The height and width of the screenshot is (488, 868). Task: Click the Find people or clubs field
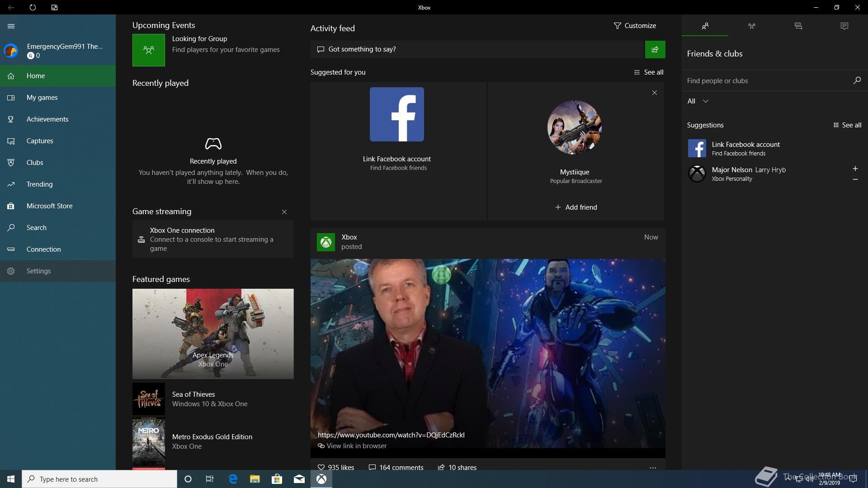pyautogui.click(x=767, y=80)
